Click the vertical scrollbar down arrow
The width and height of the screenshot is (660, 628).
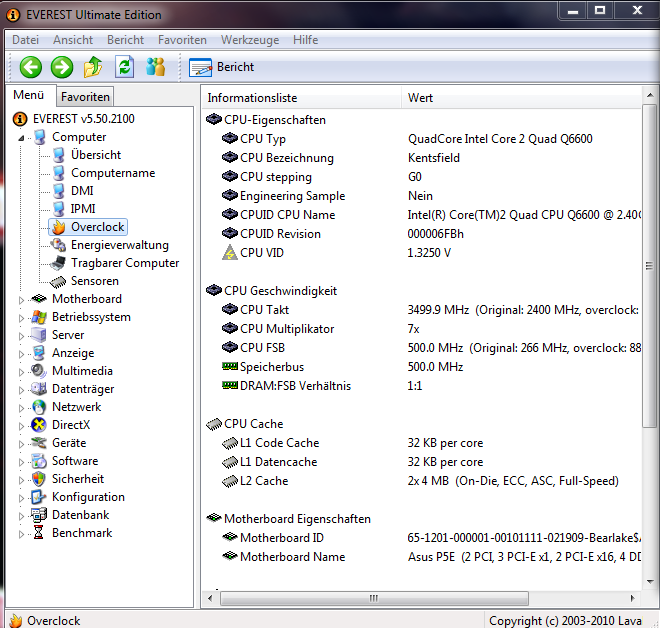649,582
